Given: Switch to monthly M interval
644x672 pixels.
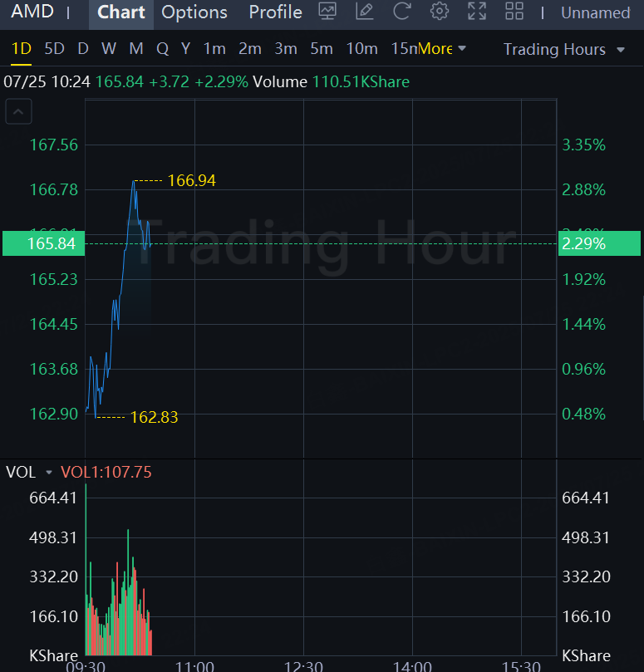Looking at the screenshot, I should pyautogui.click(x=136, y=49).
